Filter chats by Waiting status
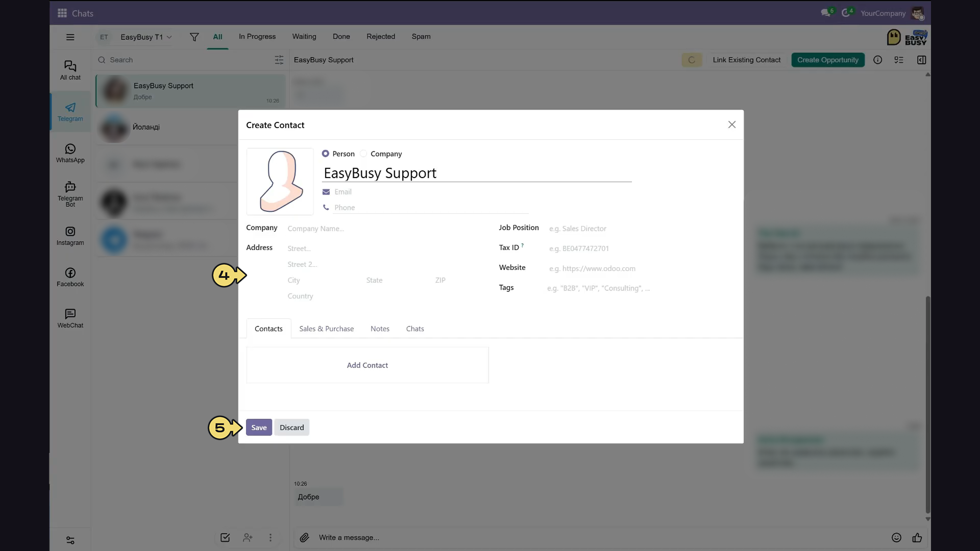The image size is (980, 551). tap(304, 37)
